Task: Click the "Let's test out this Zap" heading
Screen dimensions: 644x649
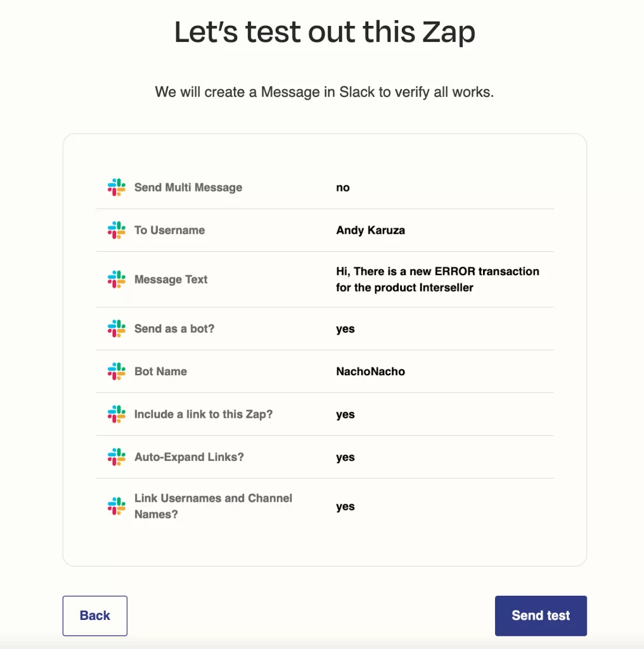Action: 325,32
